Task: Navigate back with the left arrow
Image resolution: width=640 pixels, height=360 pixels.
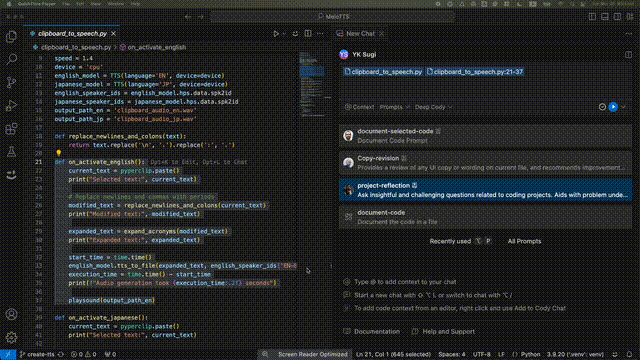Action: pos(188,17)
